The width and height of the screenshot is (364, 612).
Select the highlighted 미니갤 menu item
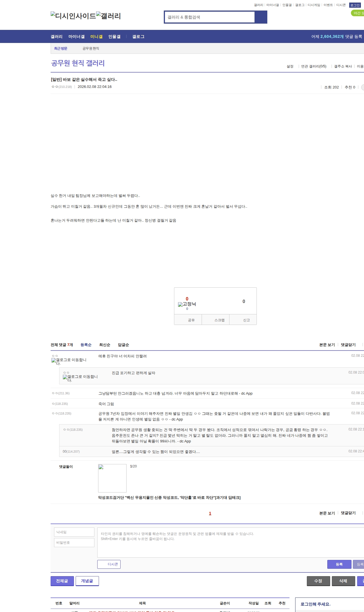(x=96, y=37)
